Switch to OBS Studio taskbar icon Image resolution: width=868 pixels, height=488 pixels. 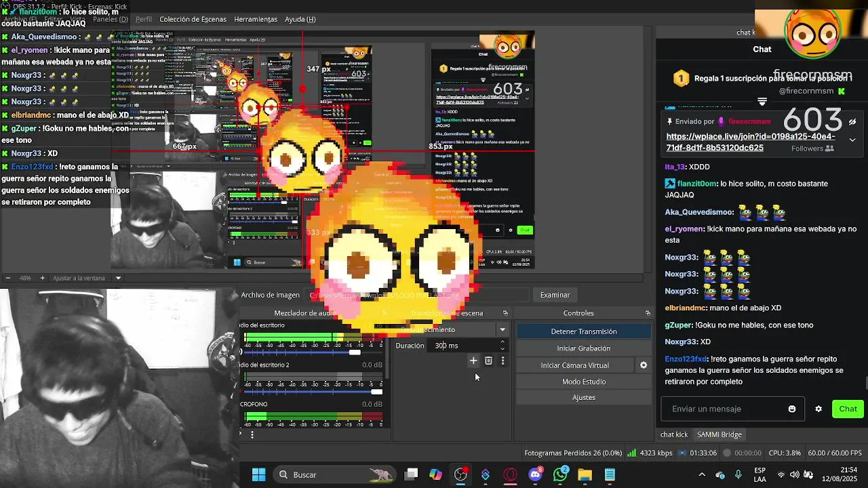[x=460, y=474]
